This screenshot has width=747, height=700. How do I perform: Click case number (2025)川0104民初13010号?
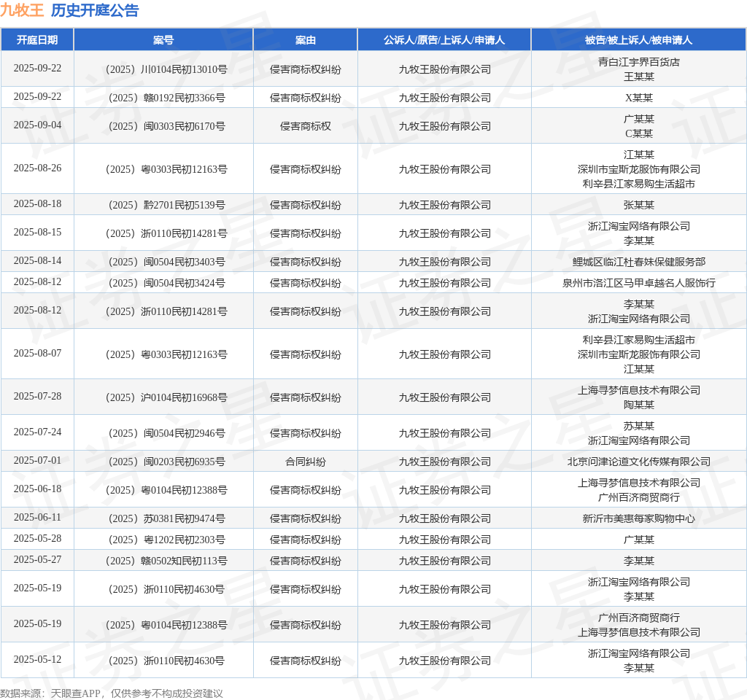coord(166,69)
